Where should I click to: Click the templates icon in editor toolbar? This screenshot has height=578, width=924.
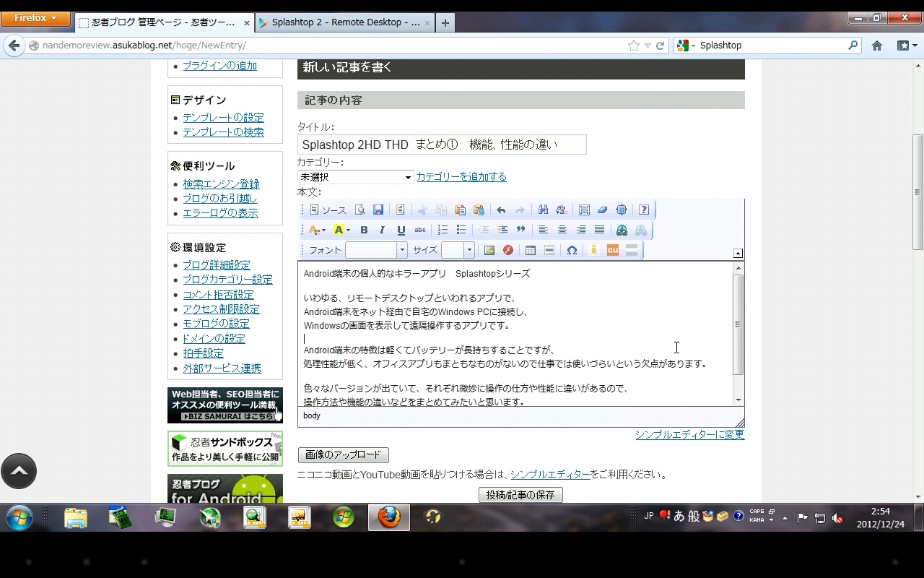pyautogui.click(x=400, y=210)
